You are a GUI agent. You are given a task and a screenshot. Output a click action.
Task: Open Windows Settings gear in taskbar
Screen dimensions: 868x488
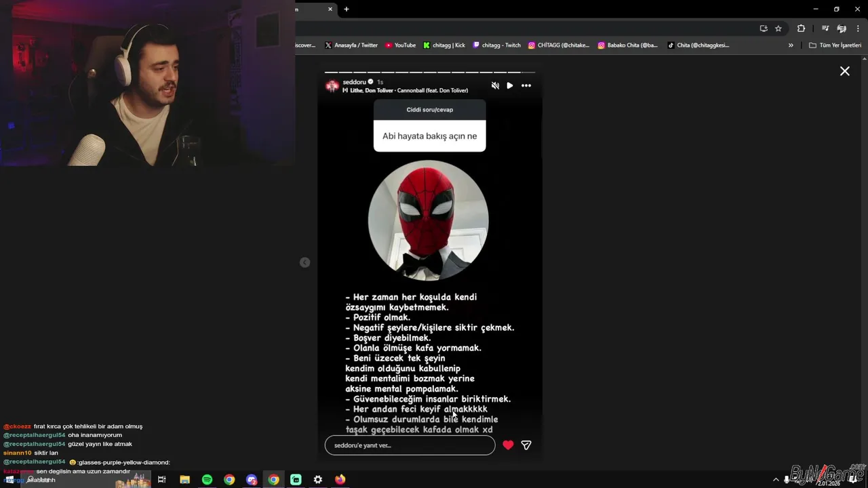[x=317, y=480]
